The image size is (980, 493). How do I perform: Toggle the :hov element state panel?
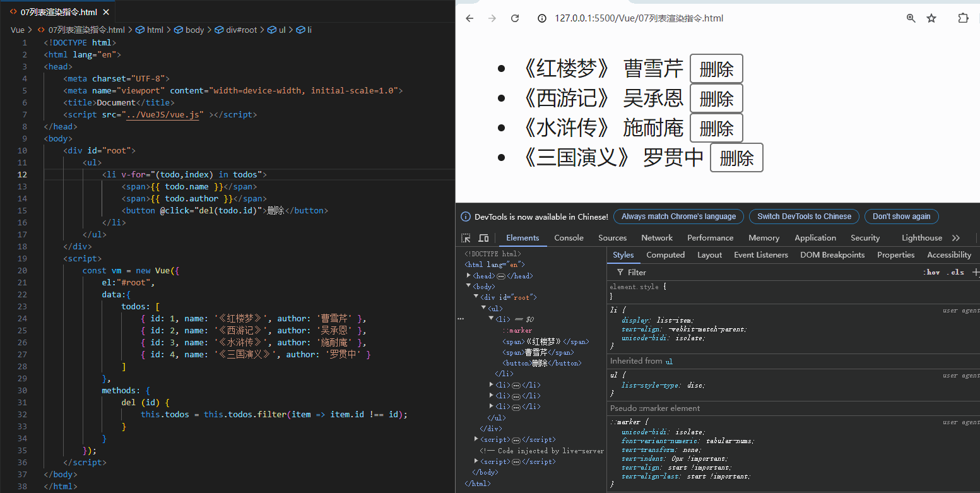coord(931,272)
